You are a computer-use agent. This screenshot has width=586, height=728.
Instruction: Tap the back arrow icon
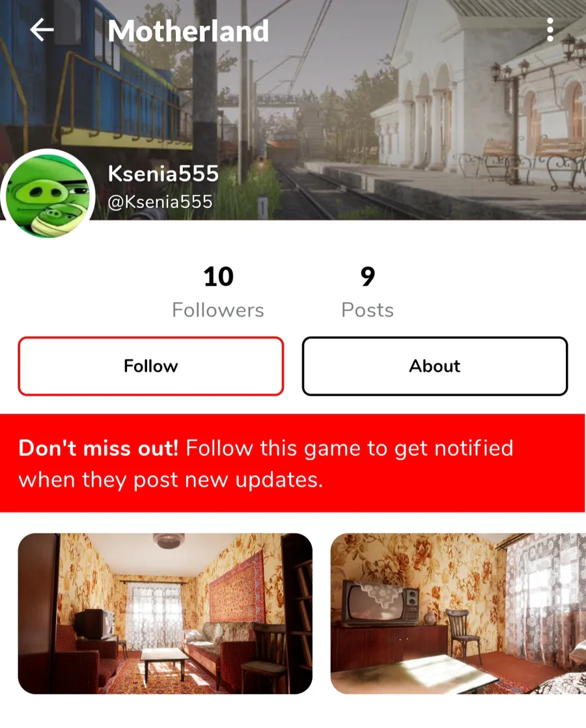[42, 30]
